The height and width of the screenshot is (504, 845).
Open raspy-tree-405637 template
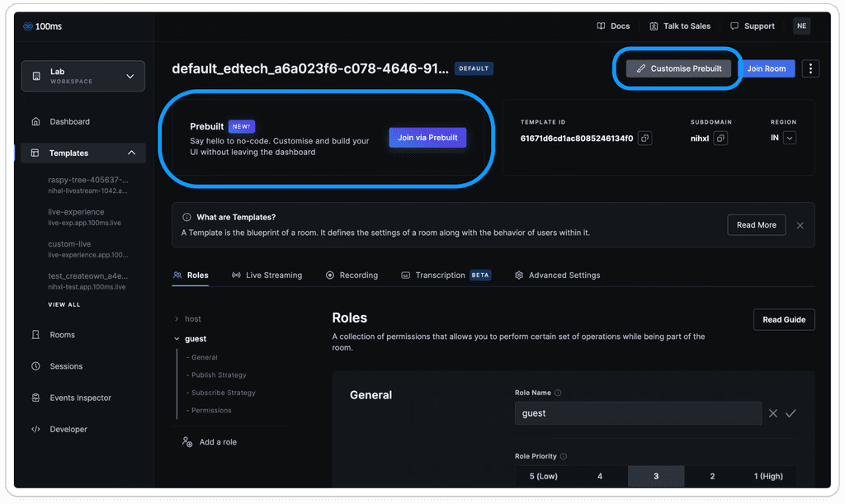[88, 185]
